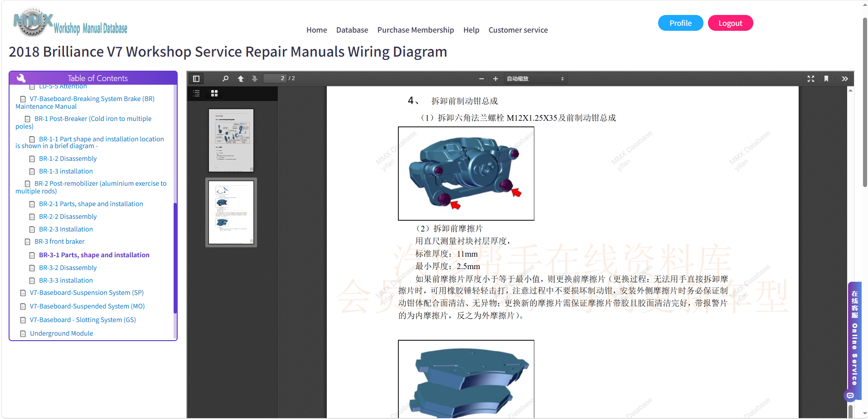Screen dimensions: 868x419
Task: Open BR-2 Post-remobilizer section
Action: (91, 187)
